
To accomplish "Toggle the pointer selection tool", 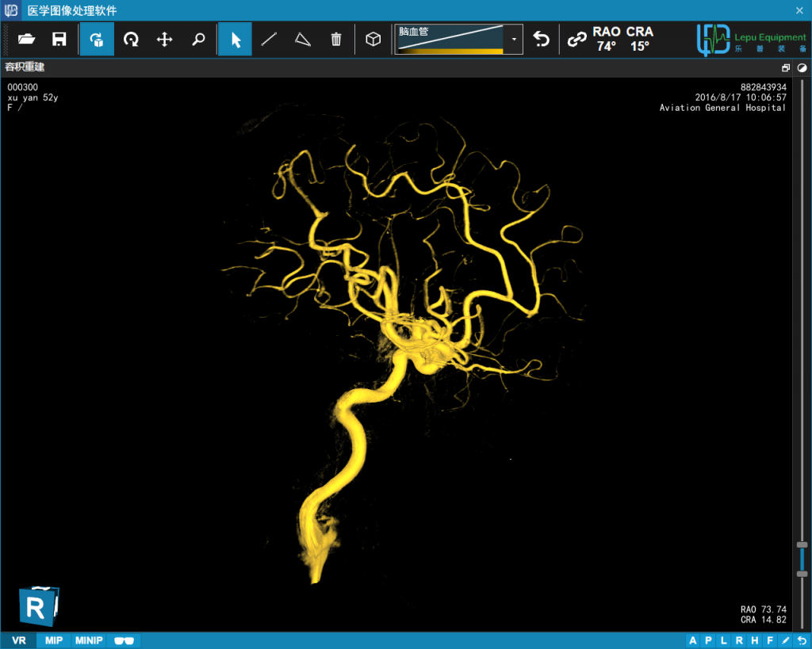I will 236,39.
